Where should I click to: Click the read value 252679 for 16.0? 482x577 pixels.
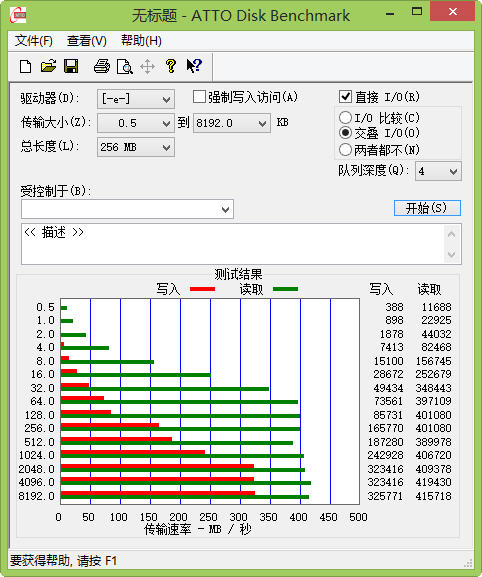click(433, 374)
